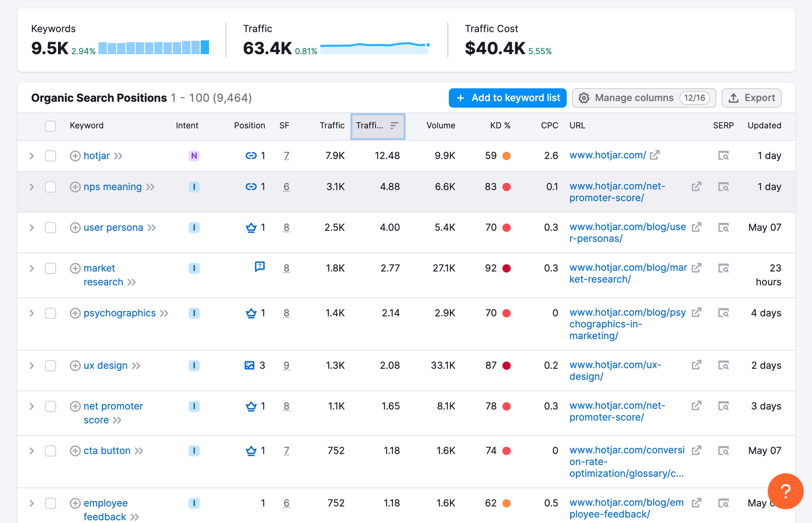View SERP snapshot for nps meaning
Image resolution: width=812 pixels, height=523 pixels.
723,187
